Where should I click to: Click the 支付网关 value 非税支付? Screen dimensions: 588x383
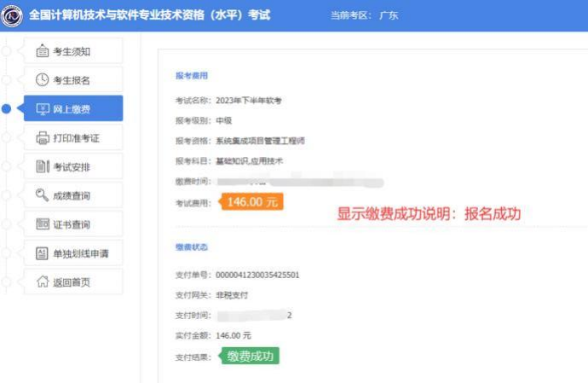pos(232,295)
